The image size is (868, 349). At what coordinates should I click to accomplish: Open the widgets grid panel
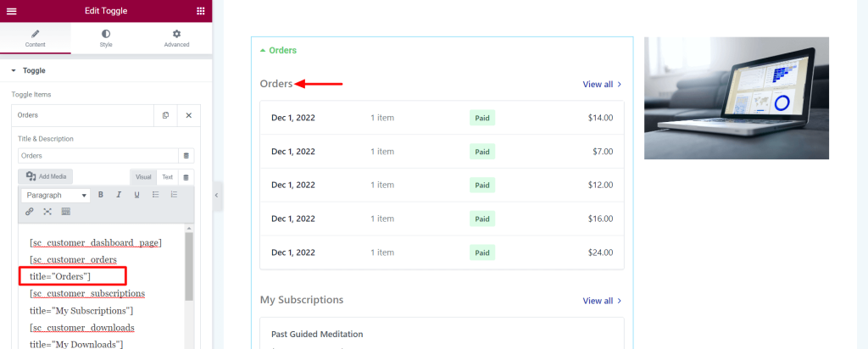(200, 11)
